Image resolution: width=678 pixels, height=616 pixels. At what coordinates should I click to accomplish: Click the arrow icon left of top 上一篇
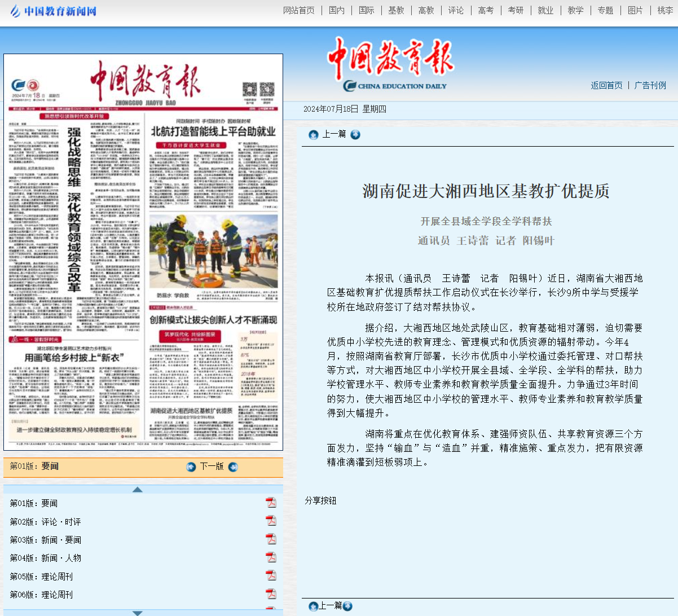point(314,134)
